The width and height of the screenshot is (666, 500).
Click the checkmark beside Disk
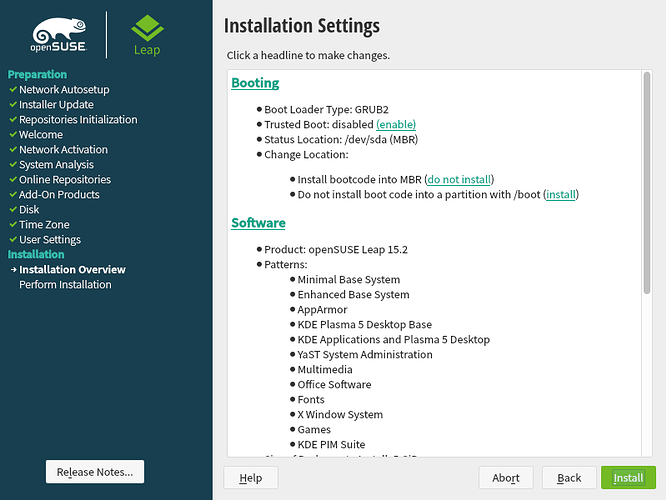click(x=13, y=210)
